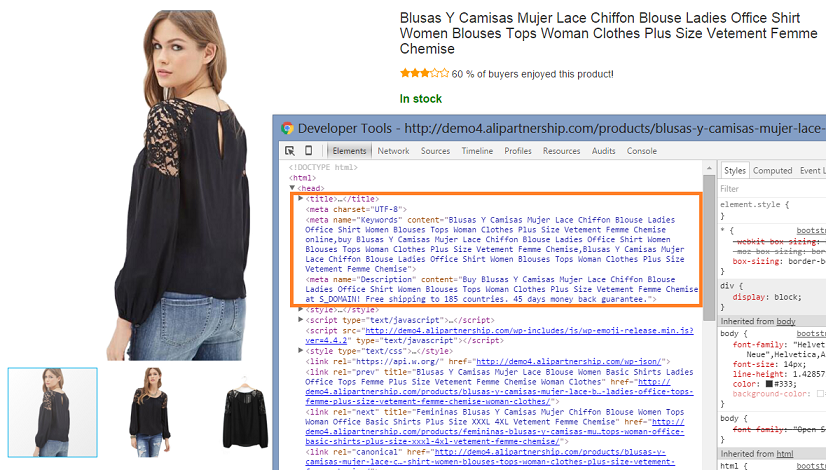Viewport: 826px width, 470px height.
Task: Click the 'box-sizing: border-b' declaration
Action: click(x=779, y=261)
